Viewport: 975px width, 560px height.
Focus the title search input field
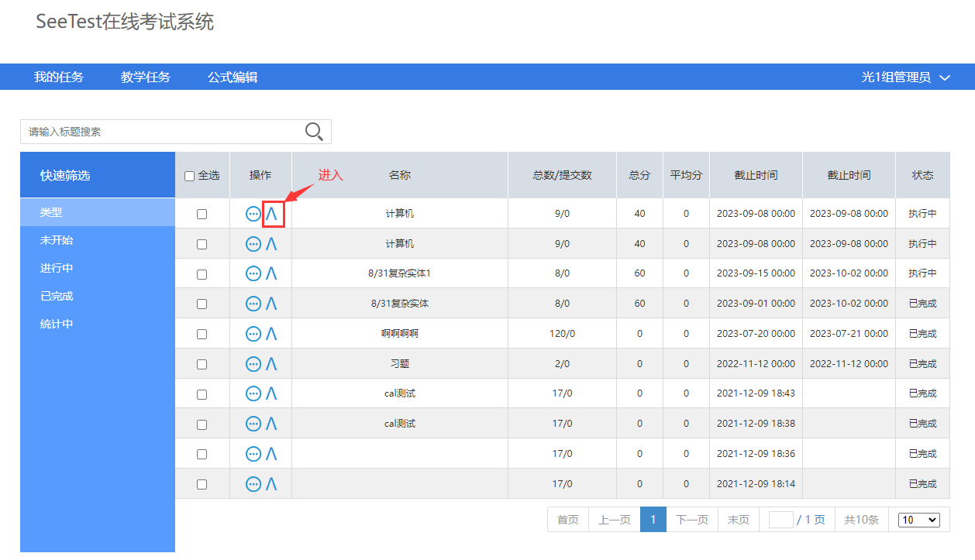pos(163,132)
